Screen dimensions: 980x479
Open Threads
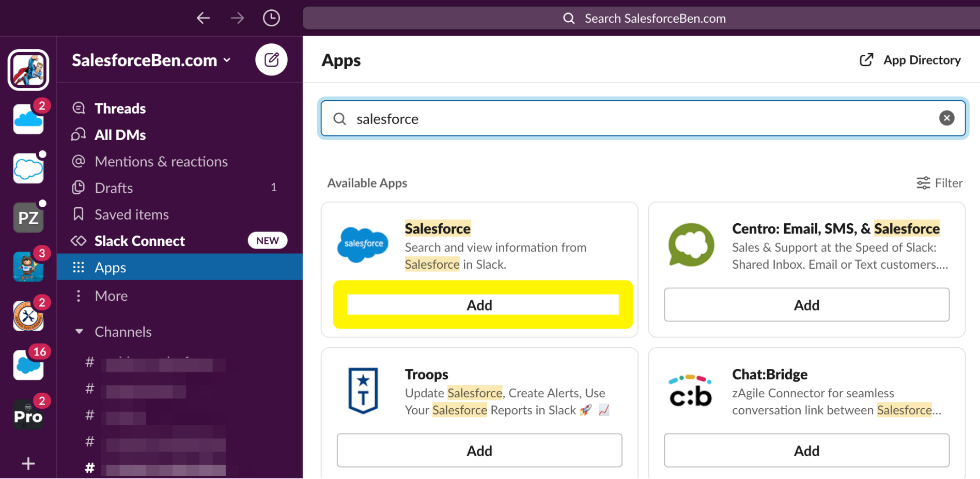[x=179, y=108]
